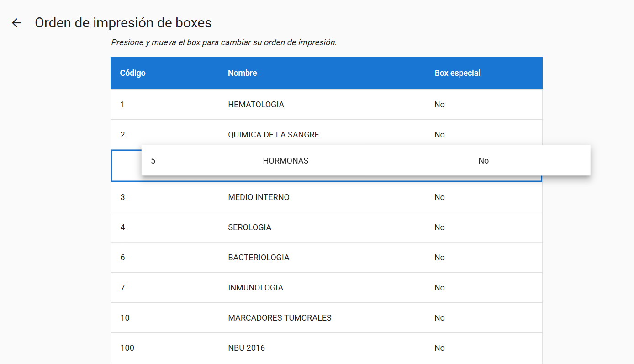Image resolution: width=634 pixels, height=364 pixels.
Task: Click the Box especial column header
Action: coord(457,73)
